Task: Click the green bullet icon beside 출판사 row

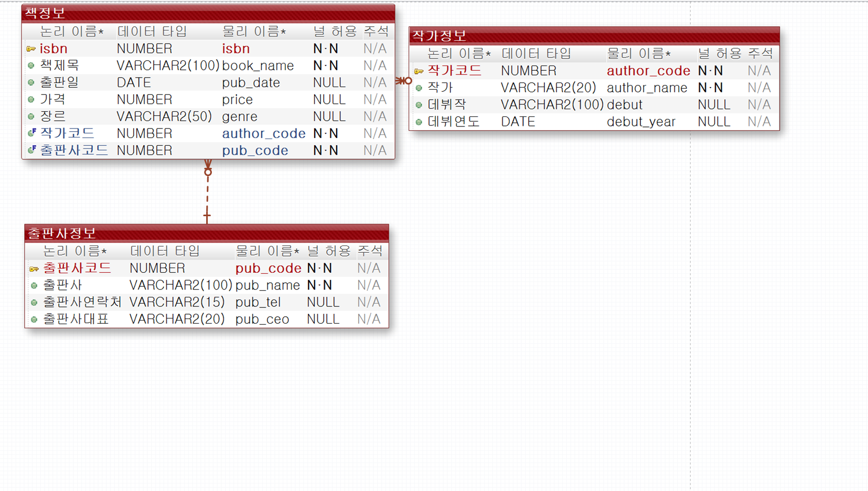Action: [x=34, y=285]
